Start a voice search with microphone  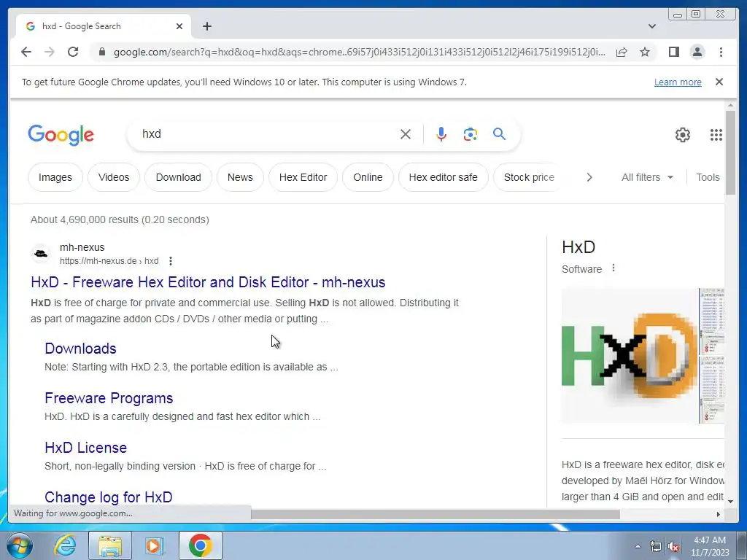click(441, 134)
